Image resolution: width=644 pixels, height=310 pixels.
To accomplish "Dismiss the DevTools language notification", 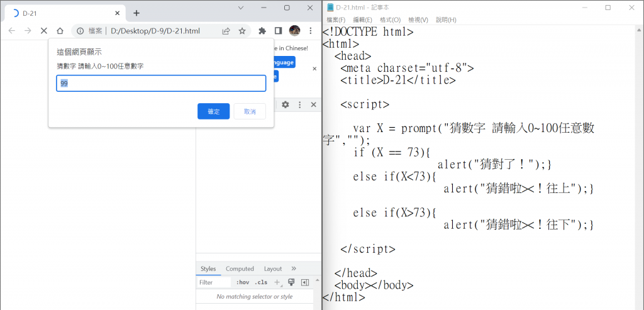I will (x=314, y=69).
